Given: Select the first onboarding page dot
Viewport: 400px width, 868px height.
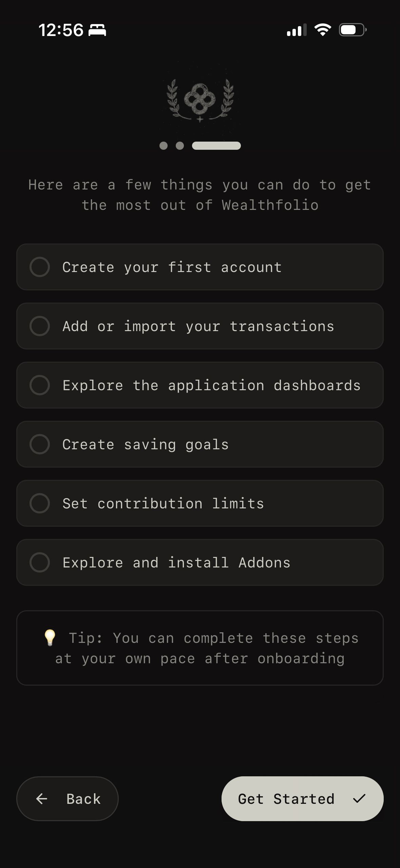Looking at the screenshot, I should (x=164, y=145).
